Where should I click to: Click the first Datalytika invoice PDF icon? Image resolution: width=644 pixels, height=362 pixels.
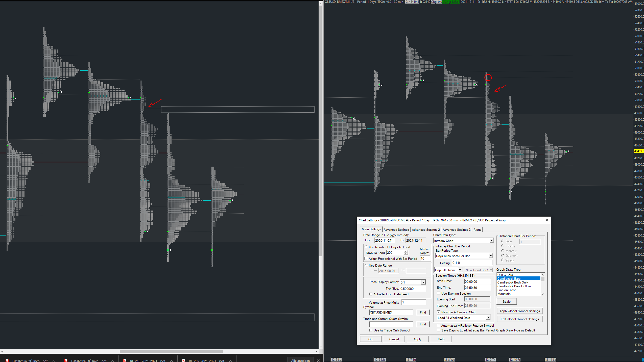pos(7,360)
